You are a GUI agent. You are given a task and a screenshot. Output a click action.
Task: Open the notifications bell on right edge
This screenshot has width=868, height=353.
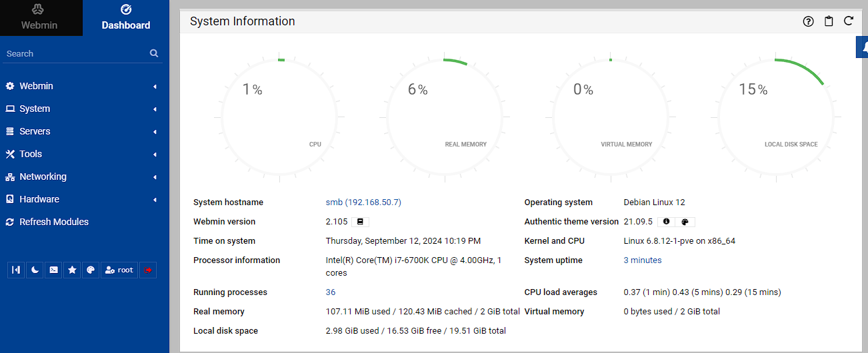(x=863, y=47)
